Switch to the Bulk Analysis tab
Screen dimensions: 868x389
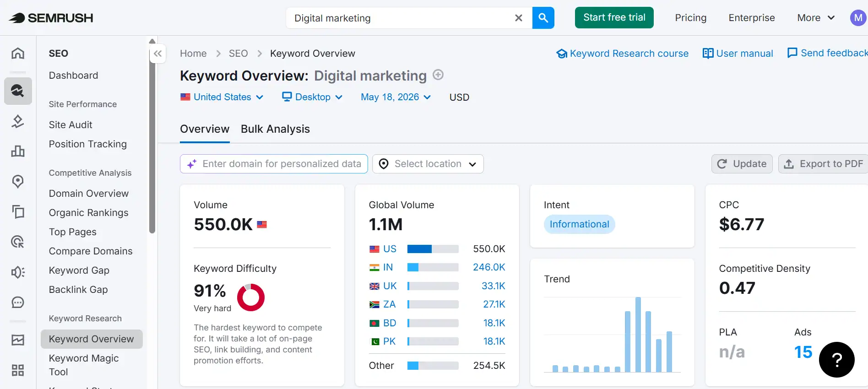(275, 129)
